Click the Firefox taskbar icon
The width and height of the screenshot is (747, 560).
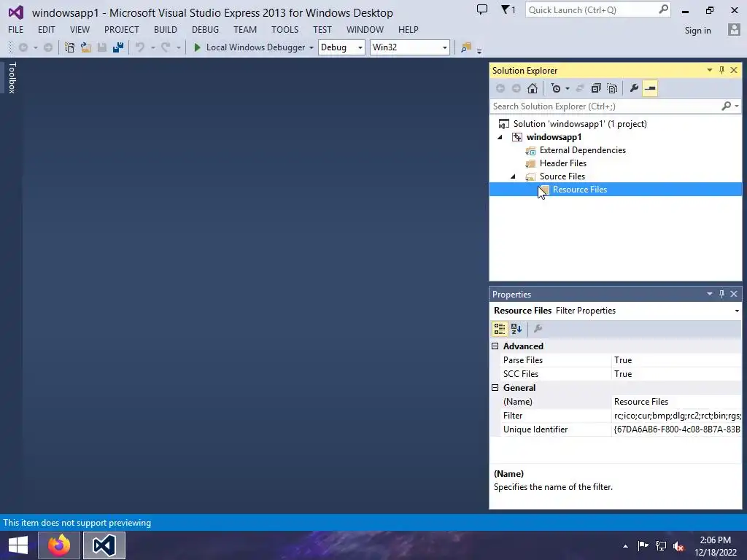58,545
